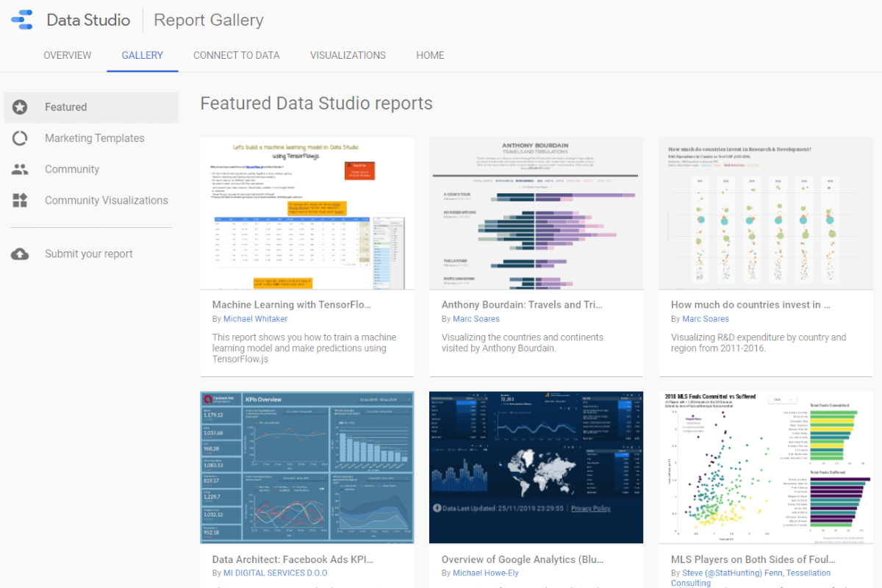Open Michael Howe-Ely author link
Viewport: 882px width, 588px height.
pos(486,573)
